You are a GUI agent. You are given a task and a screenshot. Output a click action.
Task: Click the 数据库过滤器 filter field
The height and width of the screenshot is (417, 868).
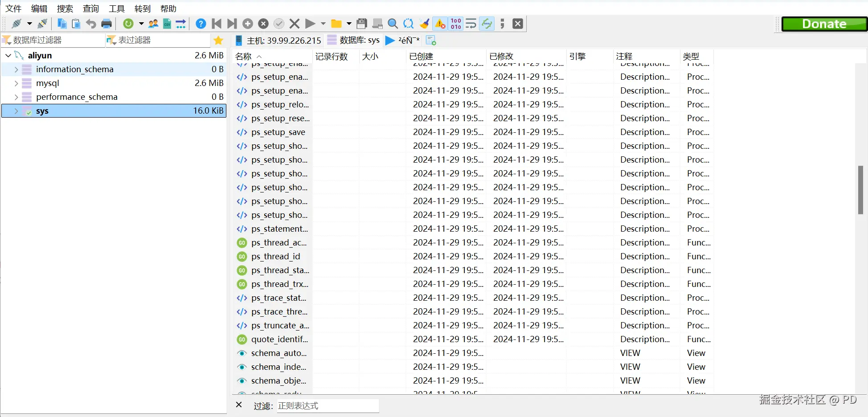(53, 40)
